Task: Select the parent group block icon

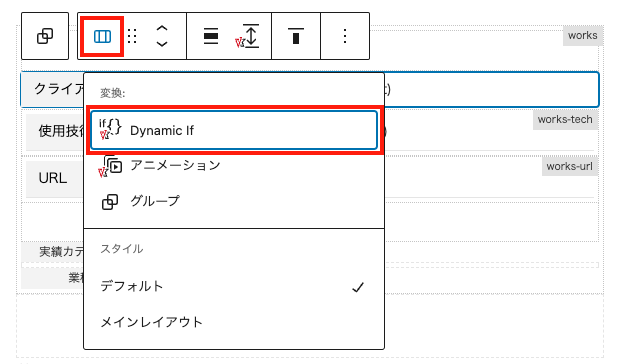Action: pos(45,36)
